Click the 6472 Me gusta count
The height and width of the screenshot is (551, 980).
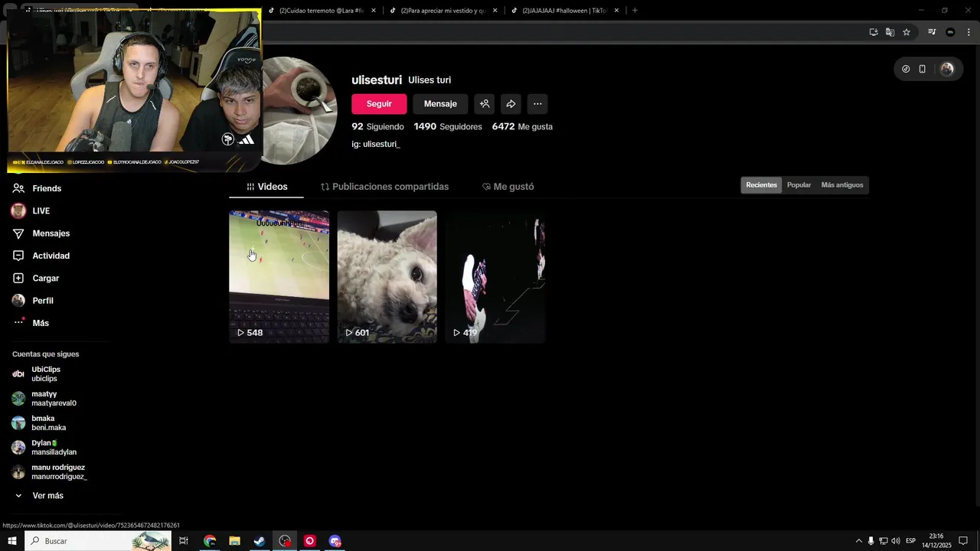tap(522, 127)
